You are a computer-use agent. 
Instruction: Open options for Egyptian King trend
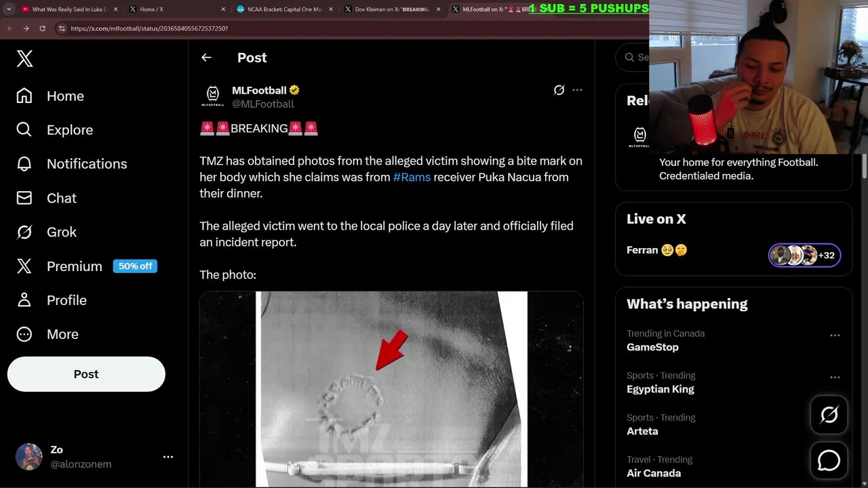[x=835, y=377]
